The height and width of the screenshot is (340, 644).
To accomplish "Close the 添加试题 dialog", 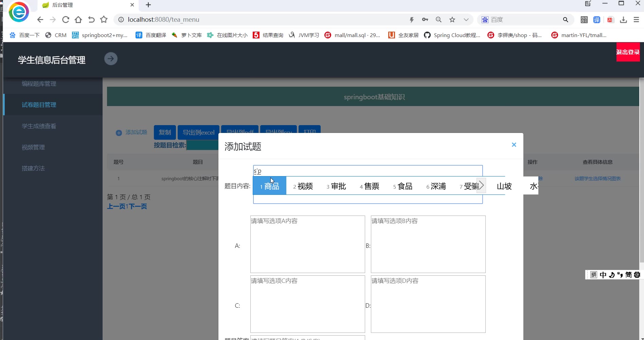I will click(514, 145).
